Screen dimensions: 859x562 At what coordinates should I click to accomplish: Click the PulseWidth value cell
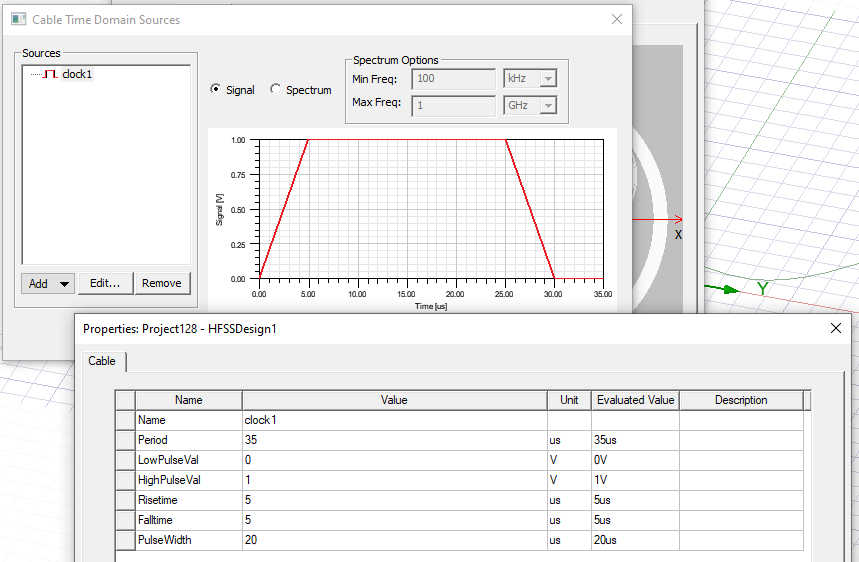pos(393,540)
